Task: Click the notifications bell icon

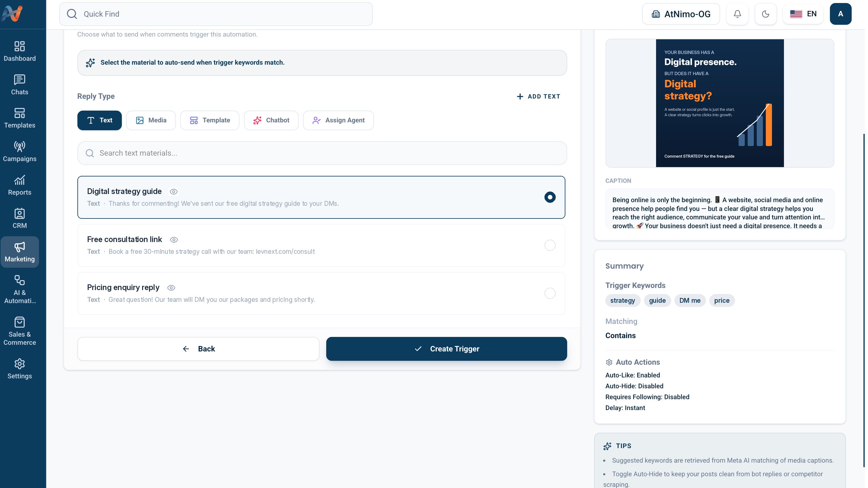Action: [x=737, y=14]
